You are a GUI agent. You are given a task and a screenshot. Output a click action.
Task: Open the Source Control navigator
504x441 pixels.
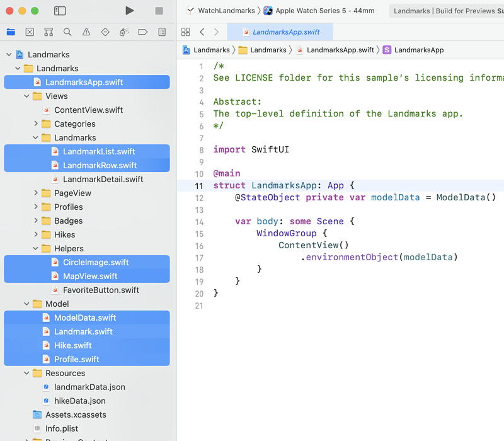coord(30,32)
